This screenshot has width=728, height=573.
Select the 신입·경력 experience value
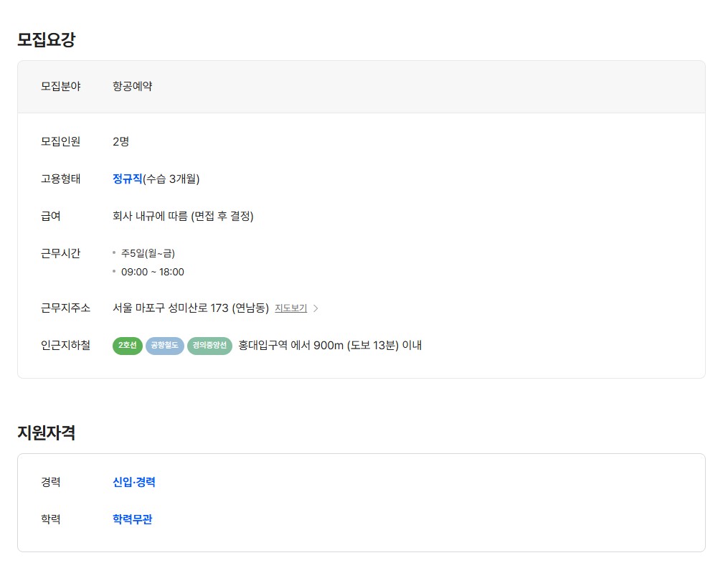click(134, 482)
